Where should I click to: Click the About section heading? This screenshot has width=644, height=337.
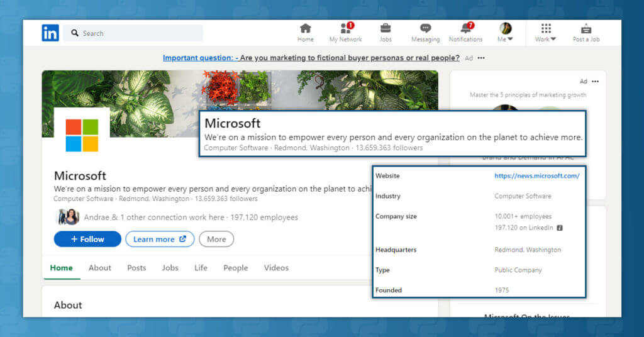coord(68,305)
